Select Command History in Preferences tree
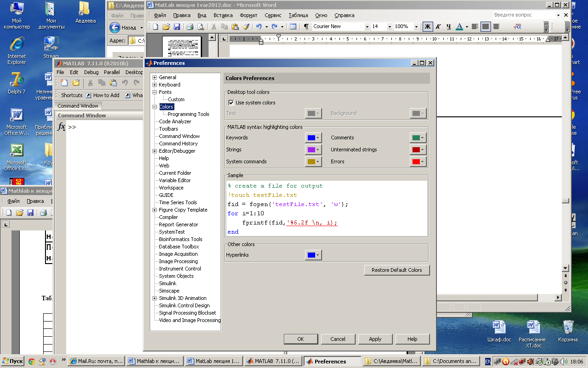 (x=178, y=144)
